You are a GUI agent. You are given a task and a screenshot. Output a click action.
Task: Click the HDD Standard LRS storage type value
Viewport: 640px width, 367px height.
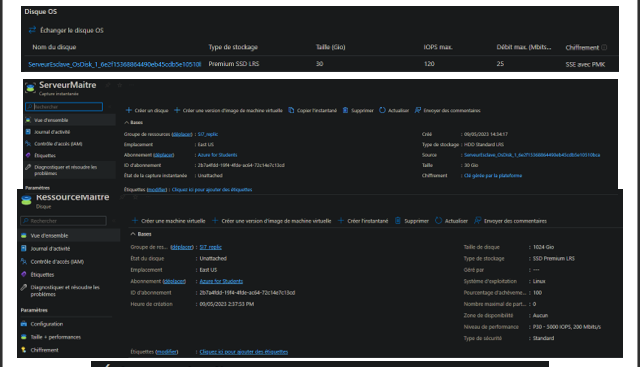(484, 145)
